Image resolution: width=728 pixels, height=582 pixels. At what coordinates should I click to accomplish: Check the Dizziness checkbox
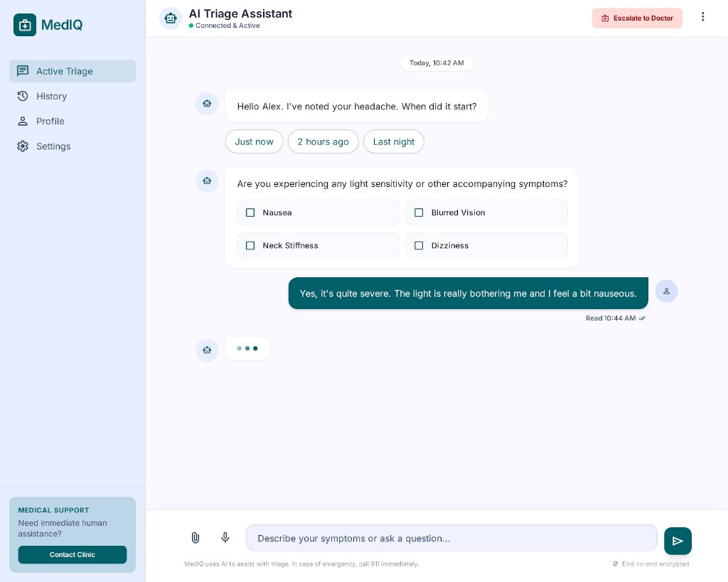click(419, 245)
